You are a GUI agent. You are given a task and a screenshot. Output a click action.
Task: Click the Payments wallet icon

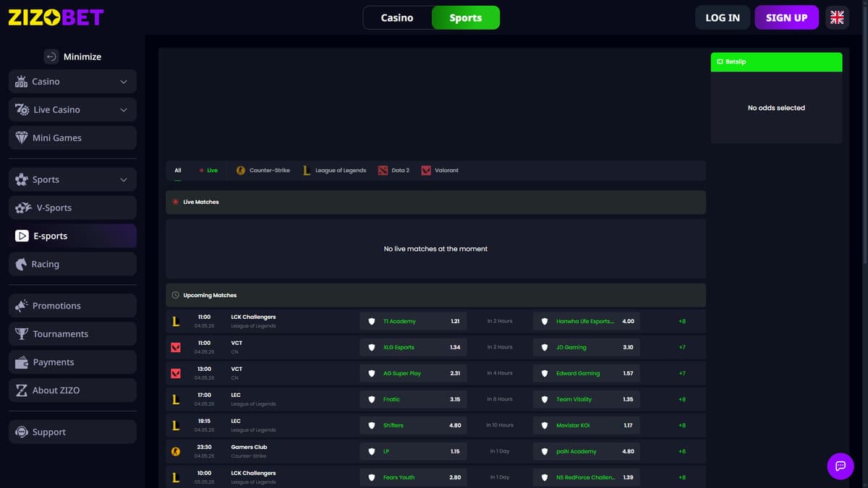[22, 361]
